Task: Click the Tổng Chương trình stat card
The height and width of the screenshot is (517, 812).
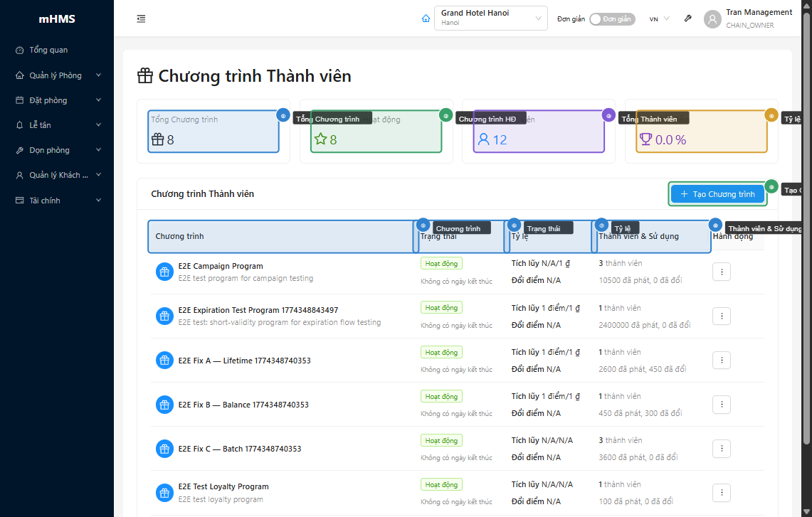Action: pyautogui.click(x=213, y=132)
